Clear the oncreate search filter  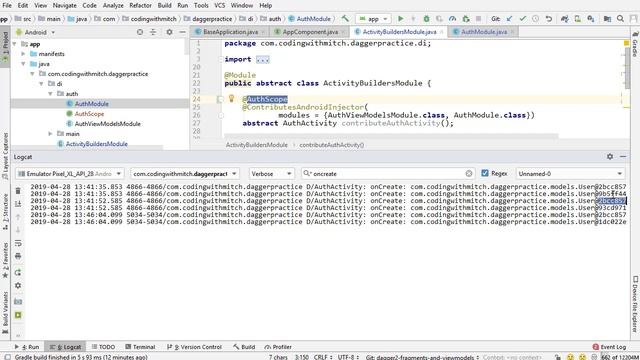pos(469,173)
